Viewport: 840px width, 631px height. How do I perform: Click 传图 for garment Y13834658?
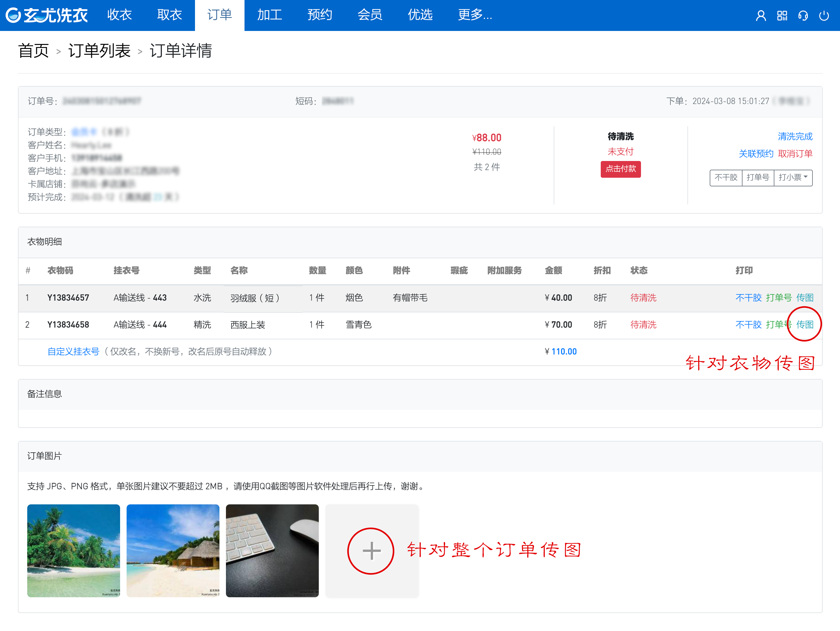point(804,324)
